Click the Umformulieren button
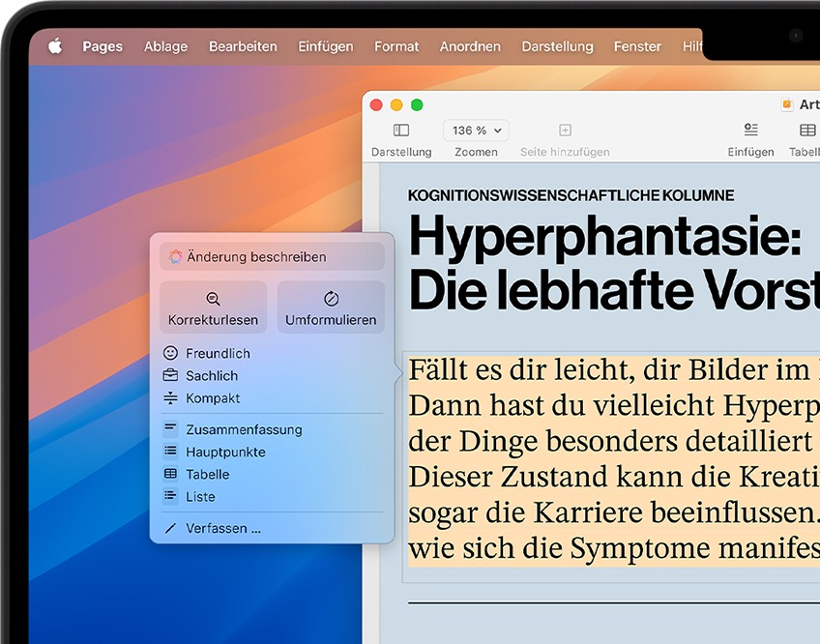This screenshot has width=820, height=644. click(331, 307)
